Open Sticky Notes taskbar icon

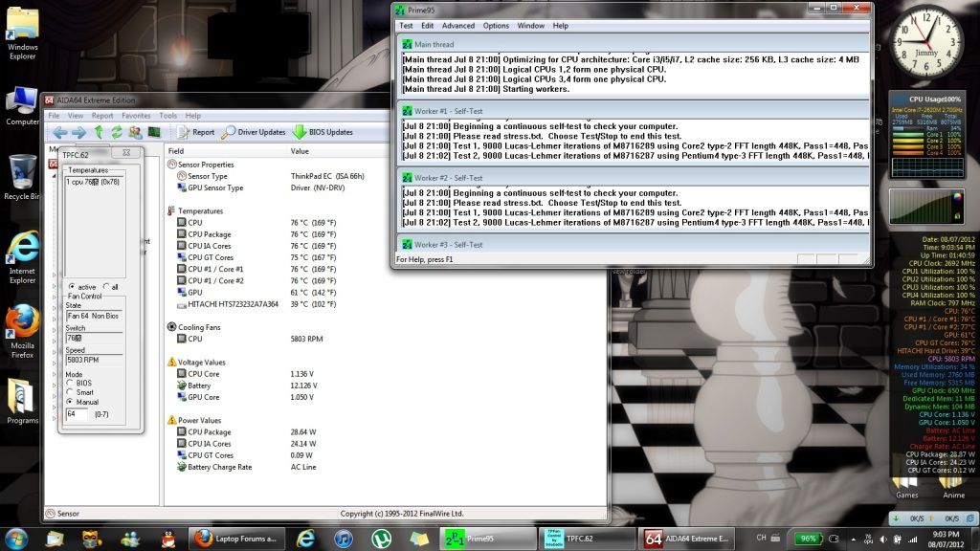419,539
